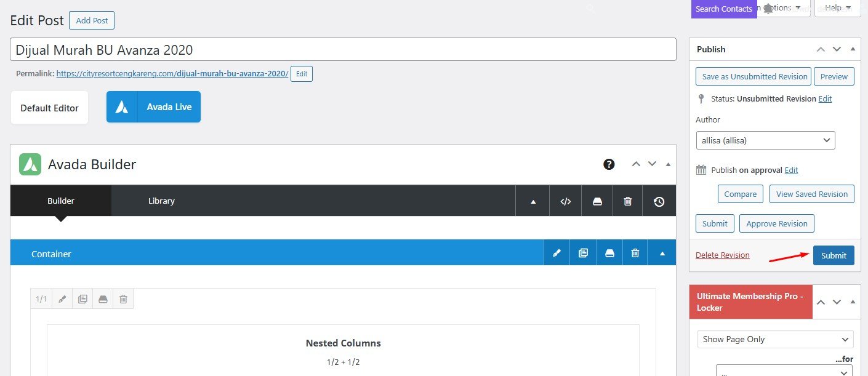Click the column pencil edit icon

pyautogui.click(x=62, y=299)
